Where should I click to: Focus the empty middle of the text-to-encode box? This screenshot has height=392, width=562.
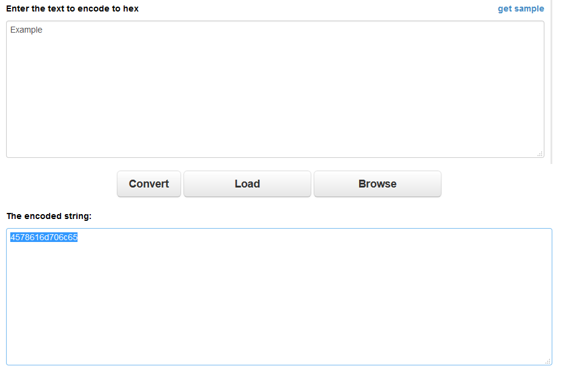click(x=275, y=91)
